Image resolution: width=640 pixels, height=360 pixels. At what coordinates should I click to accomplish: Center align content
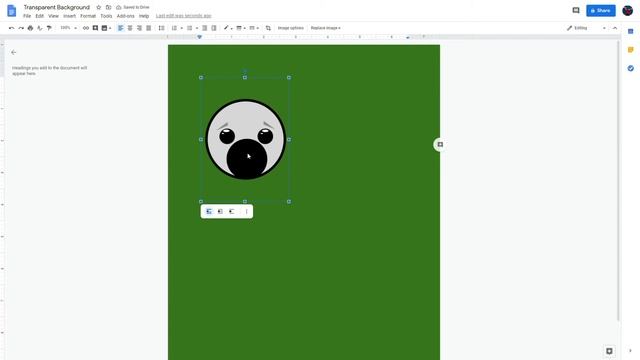click(x=130, y=28)
